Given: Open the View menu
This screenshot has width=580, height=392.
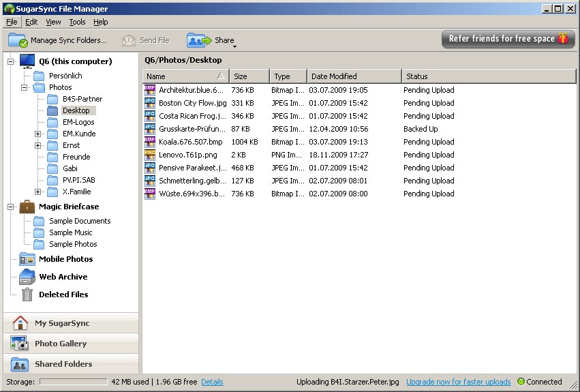Looking at the screenshot, I should click(x=53, y=22).
